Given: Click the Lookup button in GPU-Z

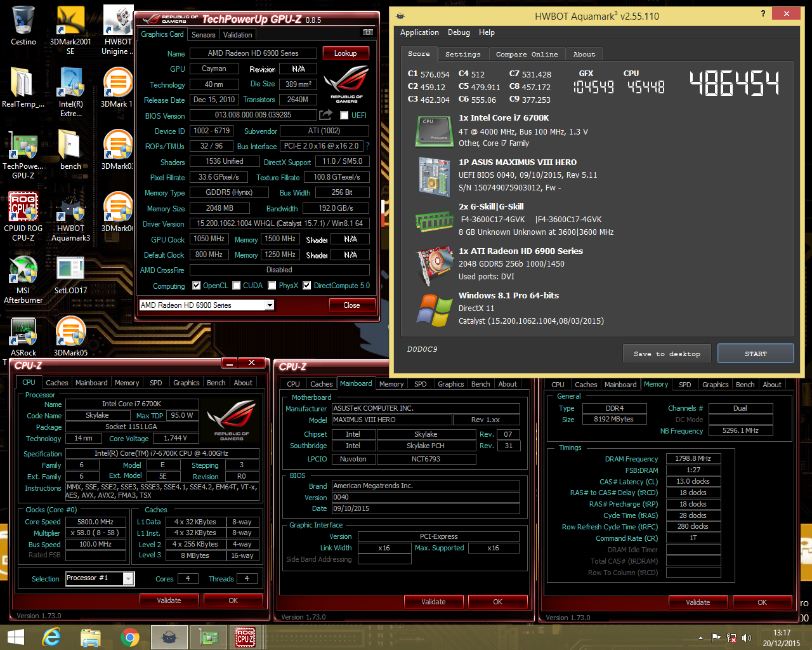Looking at the screenshot, I should 346,53.
